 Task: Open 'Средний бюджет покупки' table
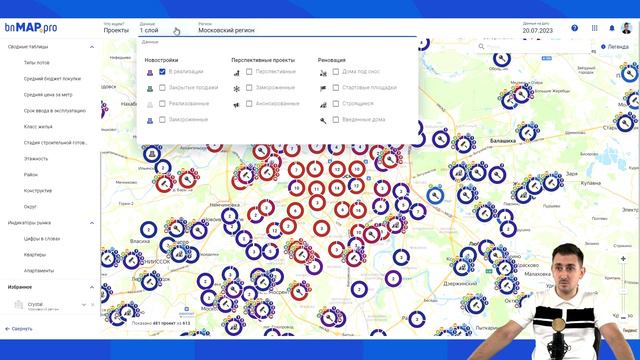tap(52, 79)
